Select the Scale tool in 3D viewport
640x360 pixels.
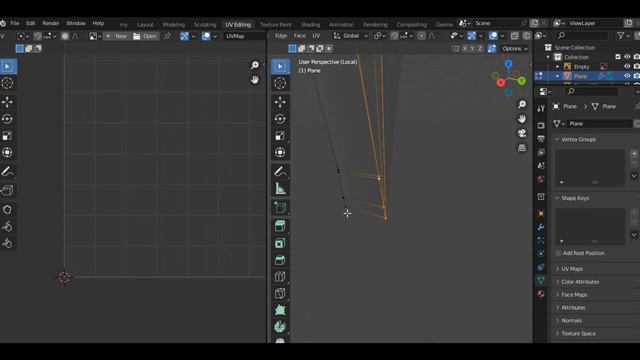[280, 136]
